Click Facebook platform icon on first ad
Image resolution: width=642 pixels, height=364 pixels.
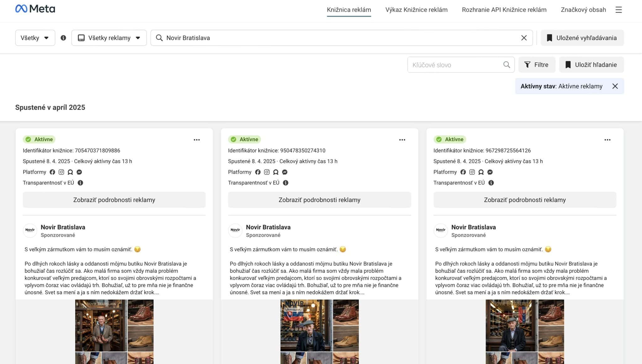pyautogui.click(x=52, y=172)
